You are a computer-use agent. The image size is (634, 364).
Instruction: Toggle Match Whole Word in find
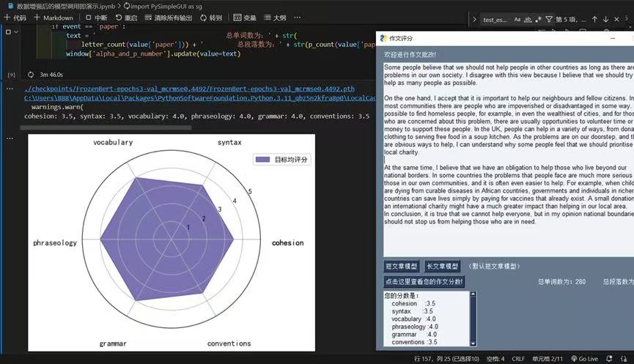coord(528,19)
